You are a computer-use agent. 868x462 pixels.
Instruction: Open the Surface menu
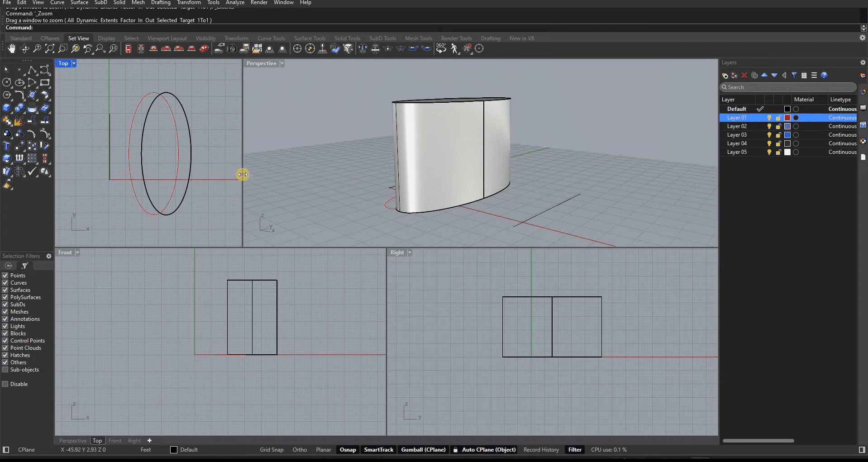(79, 3)
